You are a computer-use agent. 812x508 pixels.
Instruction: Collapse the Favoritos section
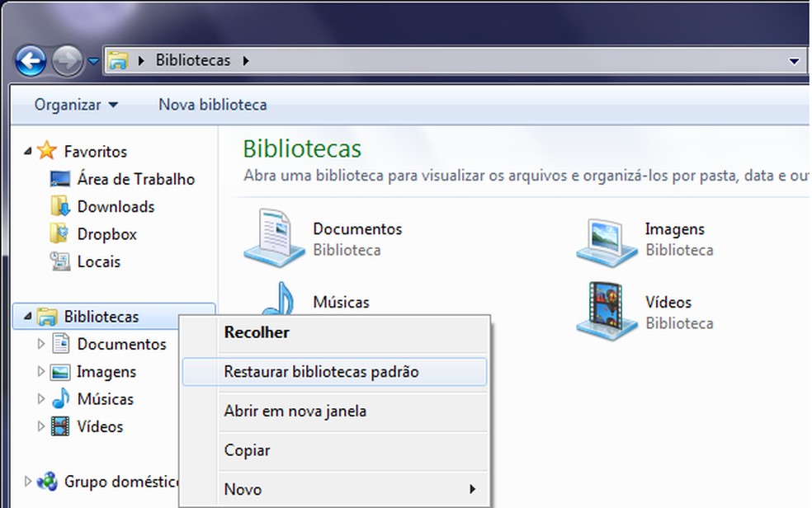coord(26,151)
